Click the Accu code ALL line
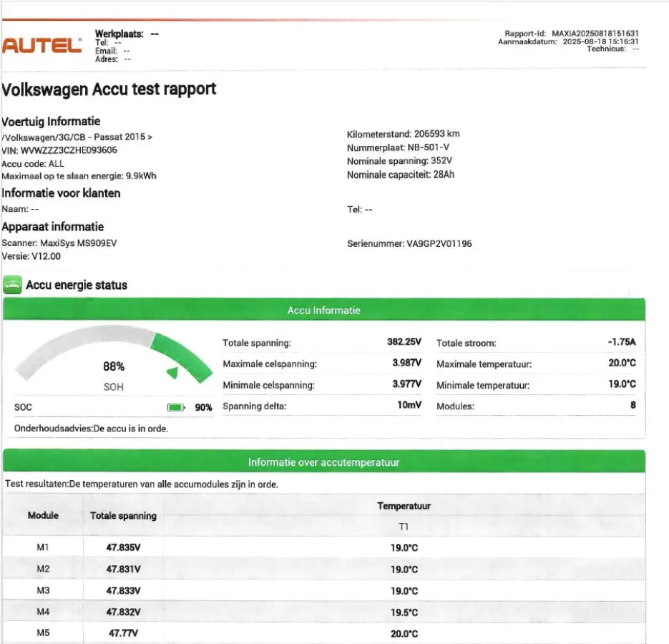 [33, 164]
